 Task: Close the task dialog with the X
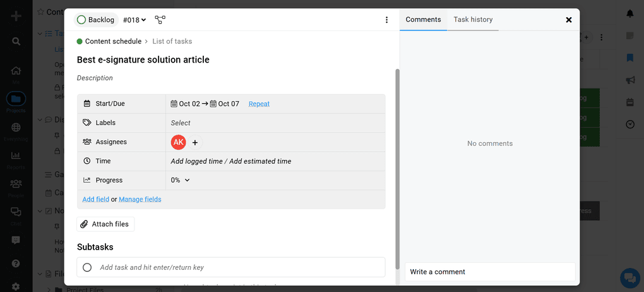coord(569,20)
